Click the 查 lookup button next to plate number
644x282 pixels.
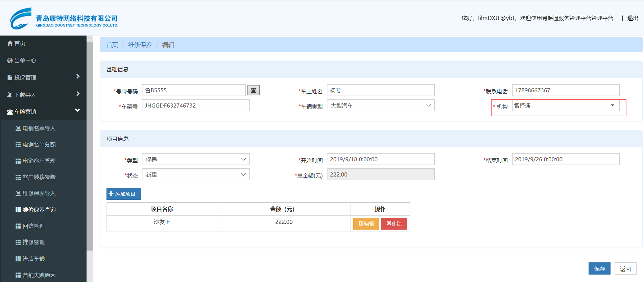254,90
